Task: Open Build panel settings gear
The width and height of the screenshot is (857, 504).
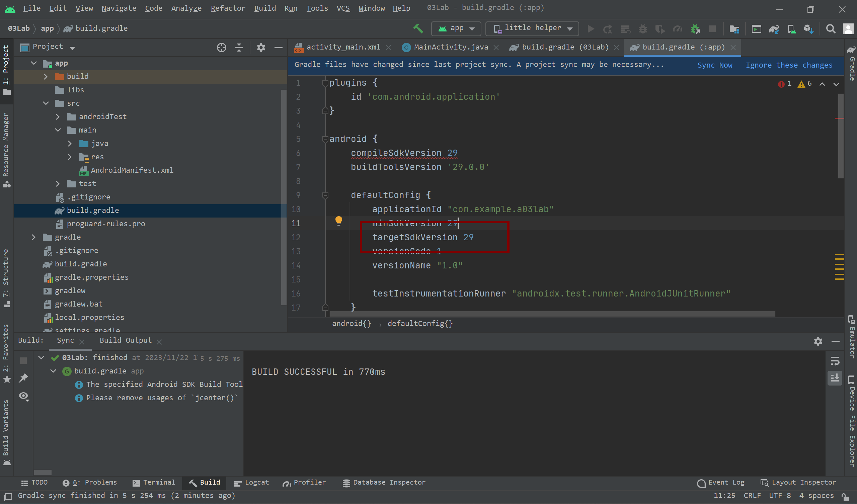Action: 818,341
